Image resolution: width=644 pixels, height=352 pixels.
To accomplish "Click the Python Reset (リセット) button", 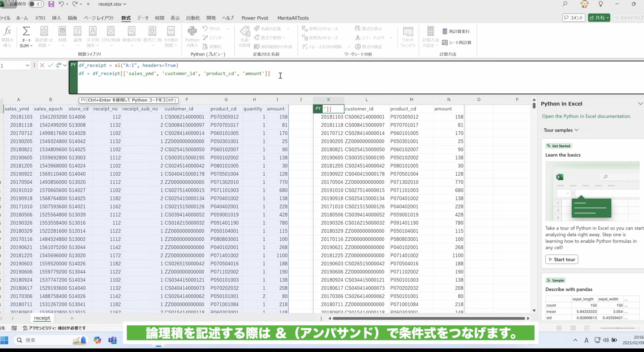I will click(212, 28).
